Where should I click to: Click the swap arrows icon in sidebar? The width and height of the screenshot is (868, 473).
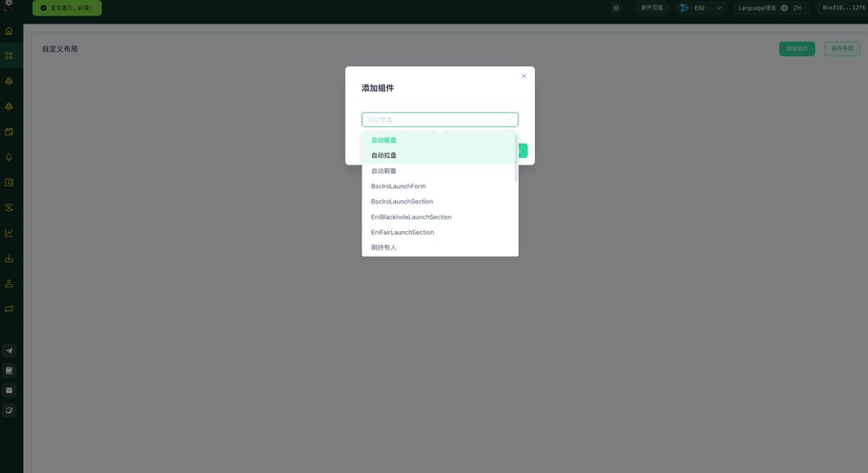9,309
